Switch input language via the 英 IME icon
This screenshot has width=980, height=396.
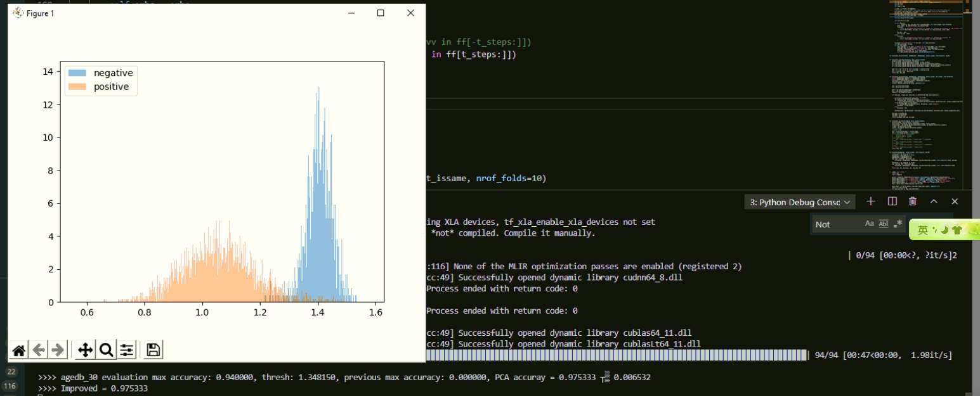924,229
